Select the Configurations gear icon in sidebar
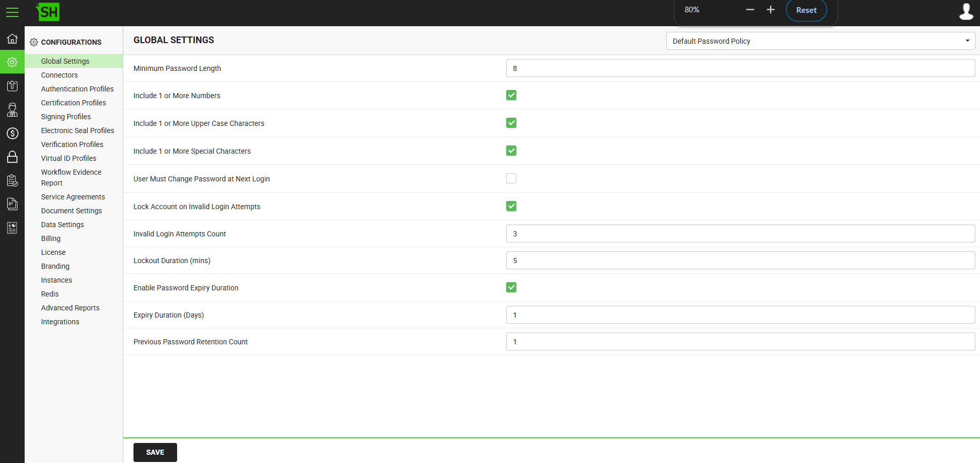The width and height of the screenshot is (980, 463). tap(12, 62)
